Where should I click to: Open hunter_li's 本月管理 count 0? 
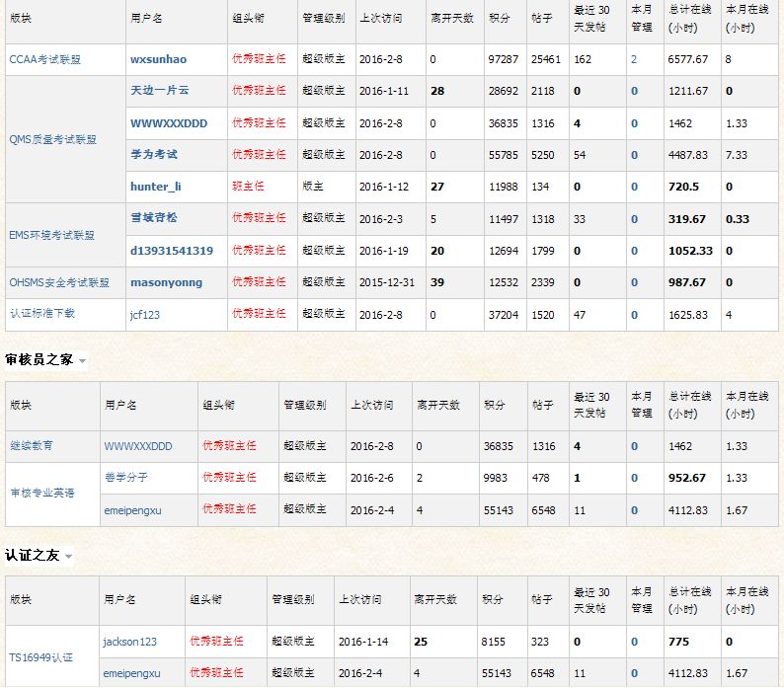635,187
